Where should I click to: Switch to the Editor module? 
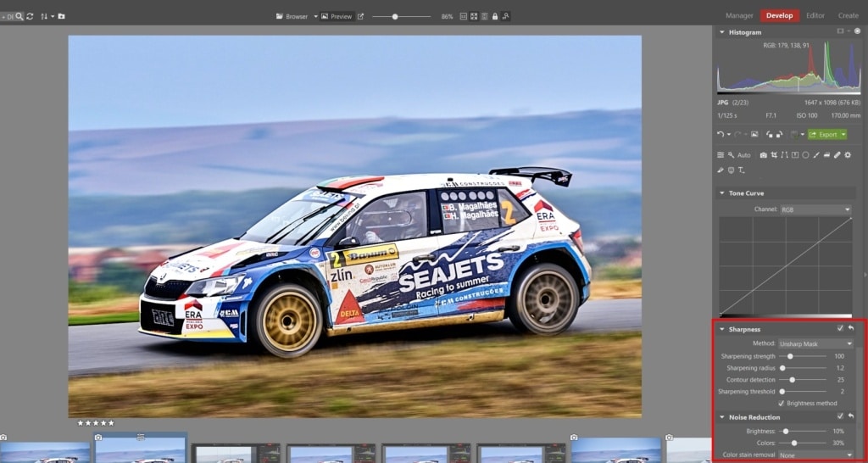pyautogui.click(x=815, y=15)
